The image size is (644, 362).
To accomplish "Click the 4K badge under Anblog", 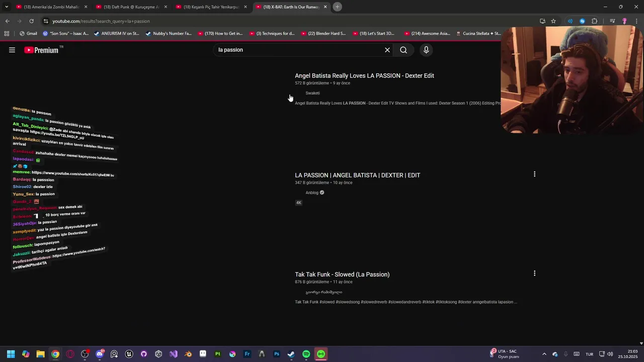I will 298,203.
